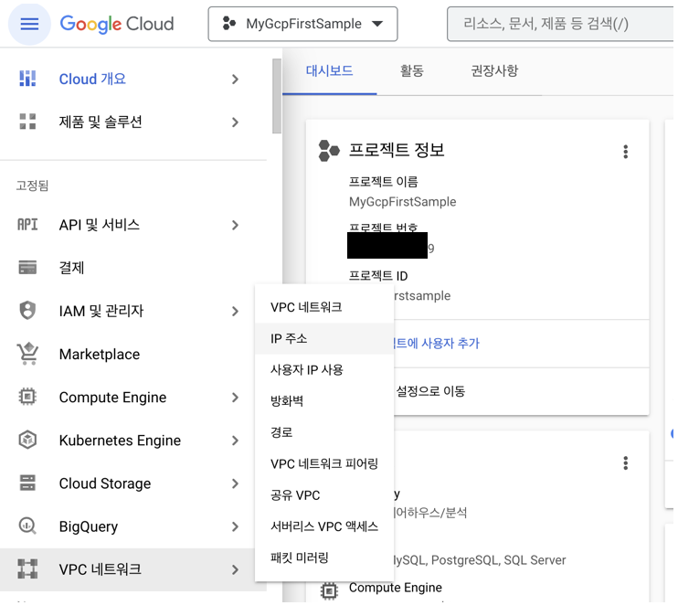Click the 결제 billing card icon
This screenshot has height=616, width=678.
tap(27, 268)
